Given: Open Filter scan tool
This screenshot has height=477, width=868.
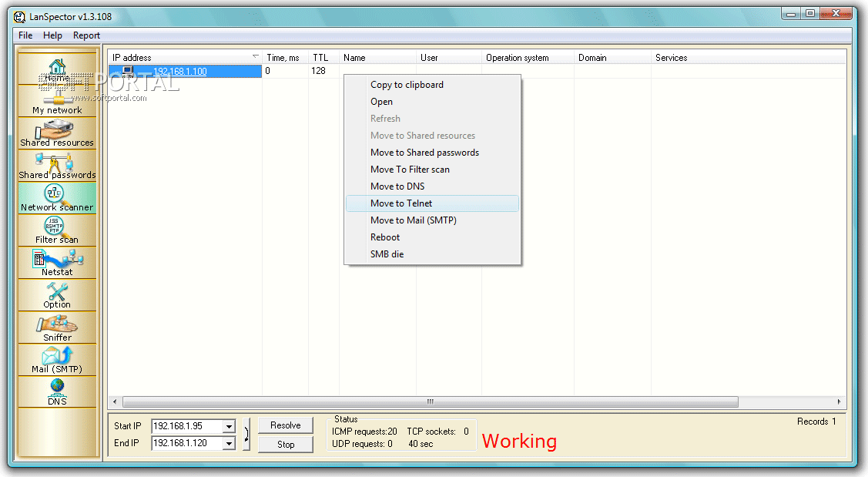Looking at the screenshot, I should coord(57,230).
